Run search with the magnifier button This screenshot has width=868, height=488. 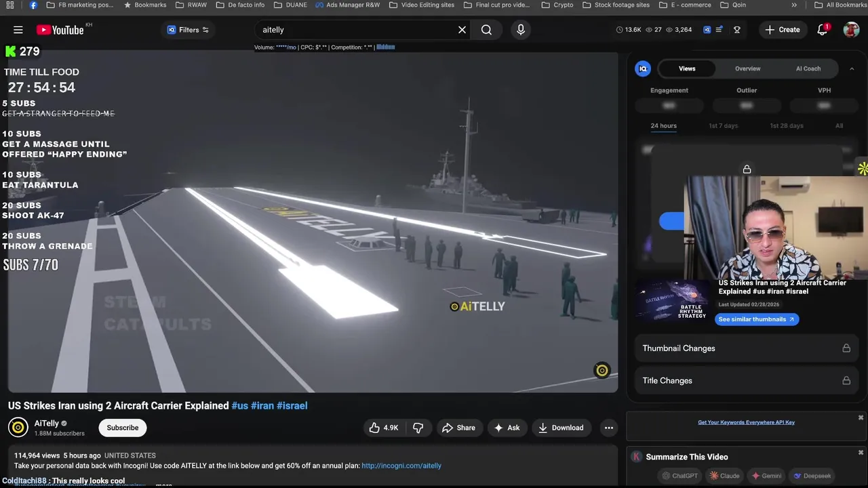pyautogui.click(x=486, y=30)
